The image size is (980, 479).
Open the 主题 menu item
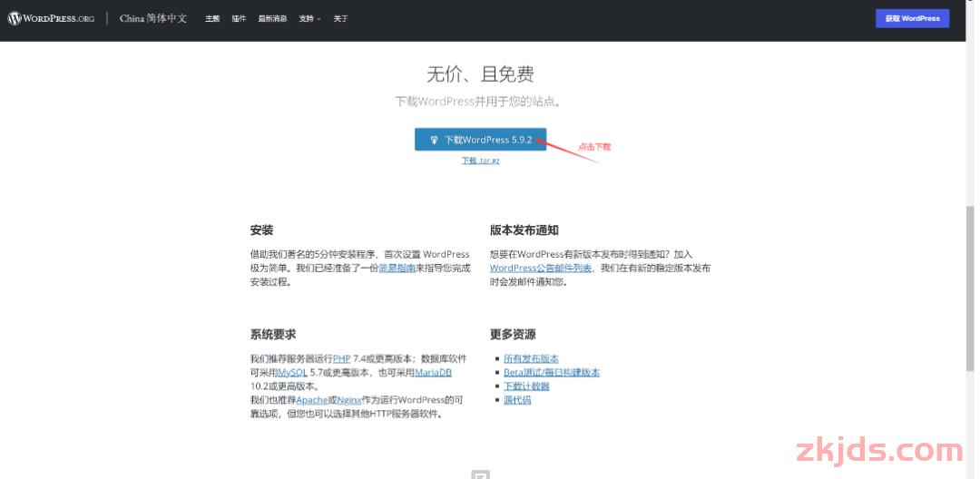pos(212,19)
